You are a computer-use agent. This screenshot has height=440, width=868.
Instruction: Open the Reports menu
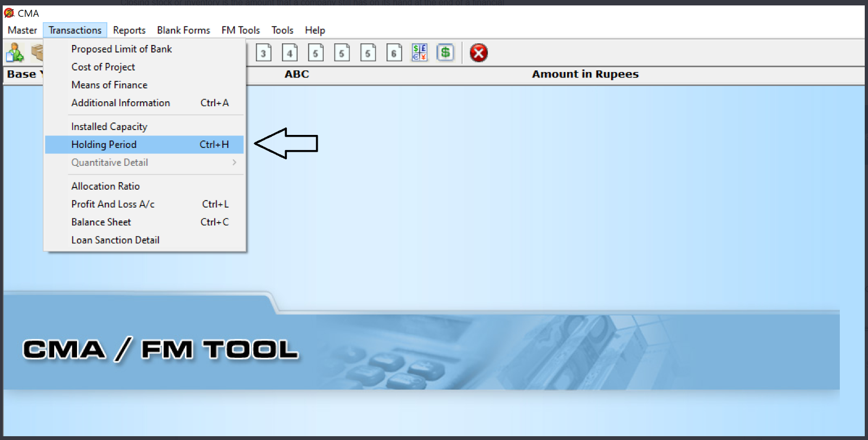point(129,30)
